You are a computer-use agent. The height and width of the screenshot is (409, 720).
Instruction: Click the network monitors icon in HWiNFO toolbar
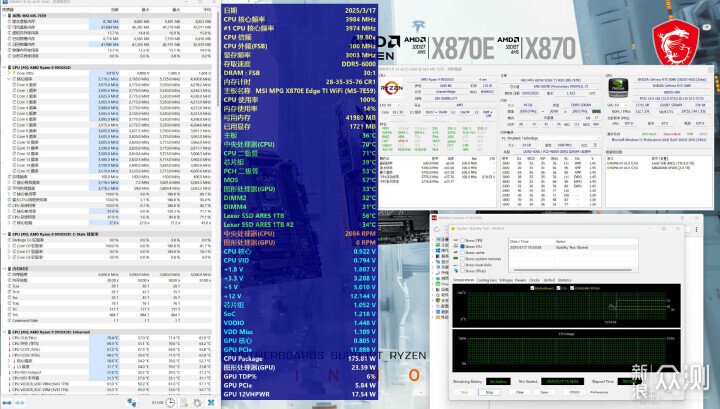[x=132, y=403]
